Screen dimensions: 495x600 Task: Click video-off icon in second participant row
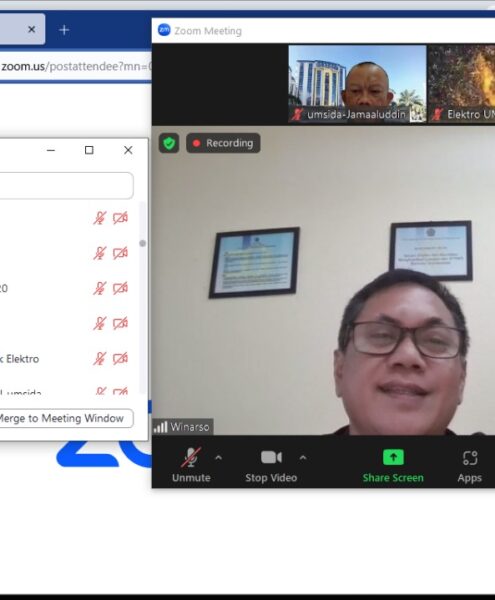tap(120, 253)
